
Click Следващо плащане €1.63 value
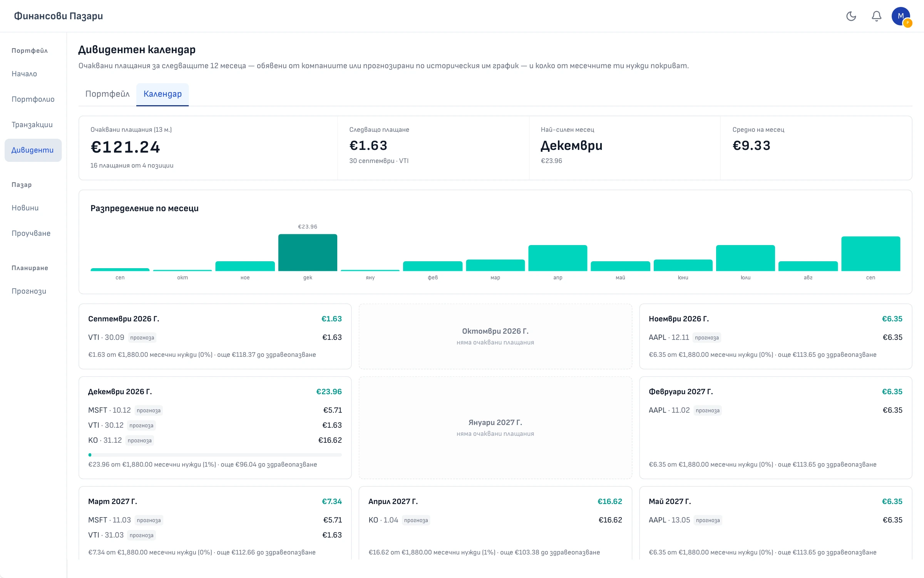[368, 145]
